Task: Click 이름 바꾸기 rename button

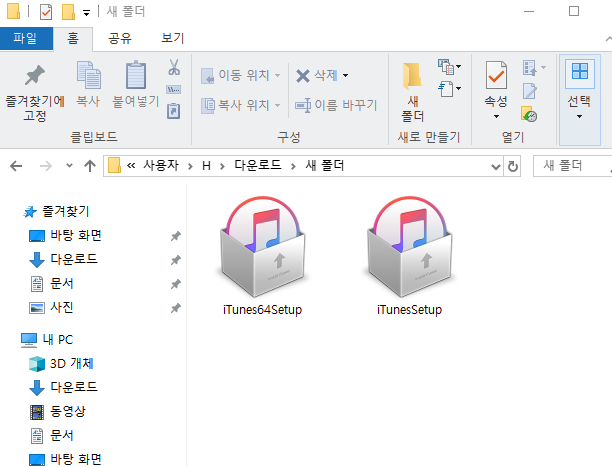Action: click(x=336, y=105)
